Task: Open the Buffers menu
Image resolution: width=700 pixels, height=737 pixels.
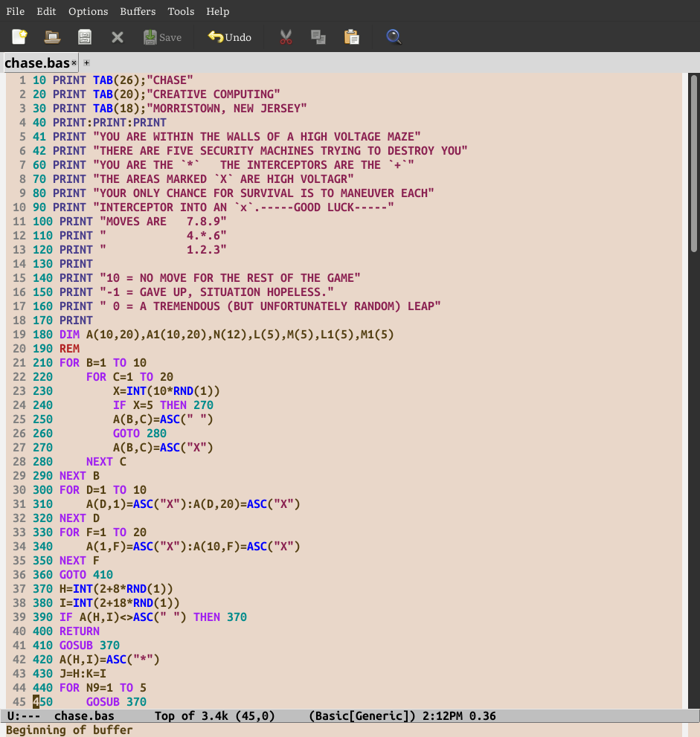Action: (138, 11)
